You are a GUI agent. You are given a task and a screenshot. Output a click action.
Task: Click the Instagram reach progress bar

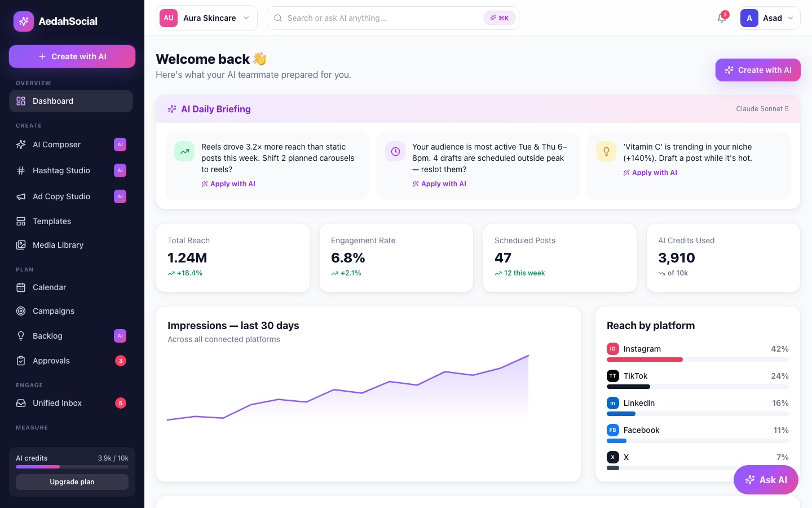click(698, 360)
